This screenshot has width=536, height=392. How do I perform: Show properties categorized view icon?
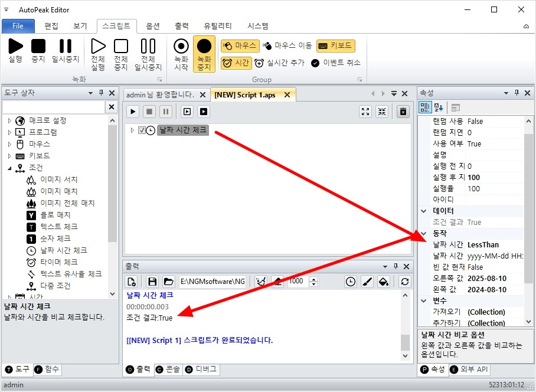tap(425, 107)
